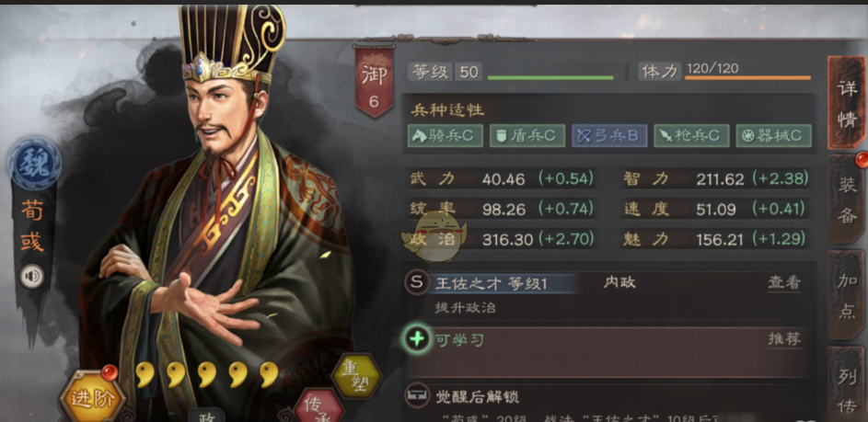This screenshot has width=868, height=422.
Task: Click the locked awakening skill icon
Action: coord(416,395)
